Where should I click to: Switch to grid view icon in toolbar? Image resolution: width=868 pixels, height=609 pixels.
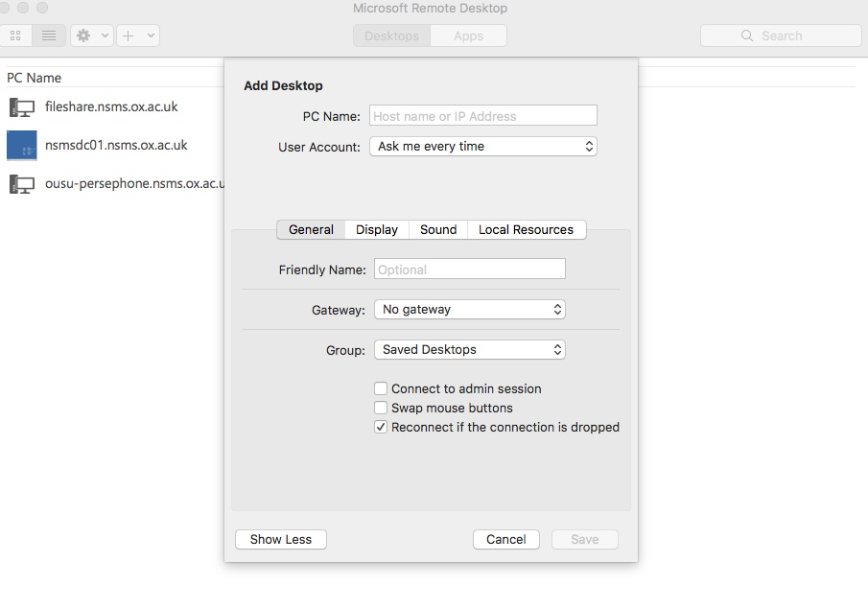[16, 35]
